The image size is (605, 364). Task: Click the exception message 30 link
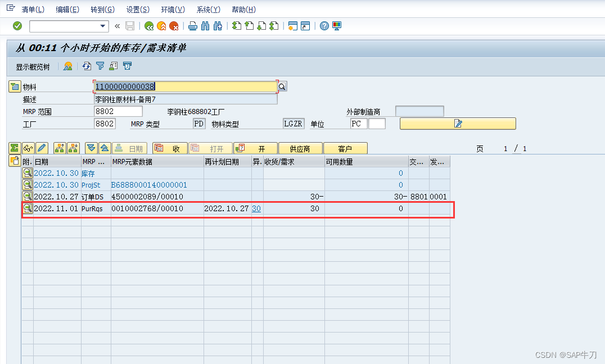(256, 208)
